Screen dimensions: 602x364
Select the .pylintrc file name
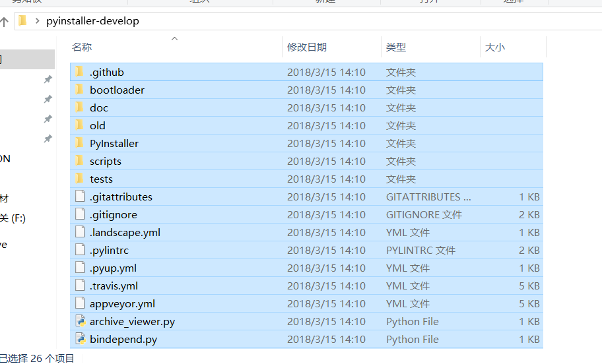(109, 251)
